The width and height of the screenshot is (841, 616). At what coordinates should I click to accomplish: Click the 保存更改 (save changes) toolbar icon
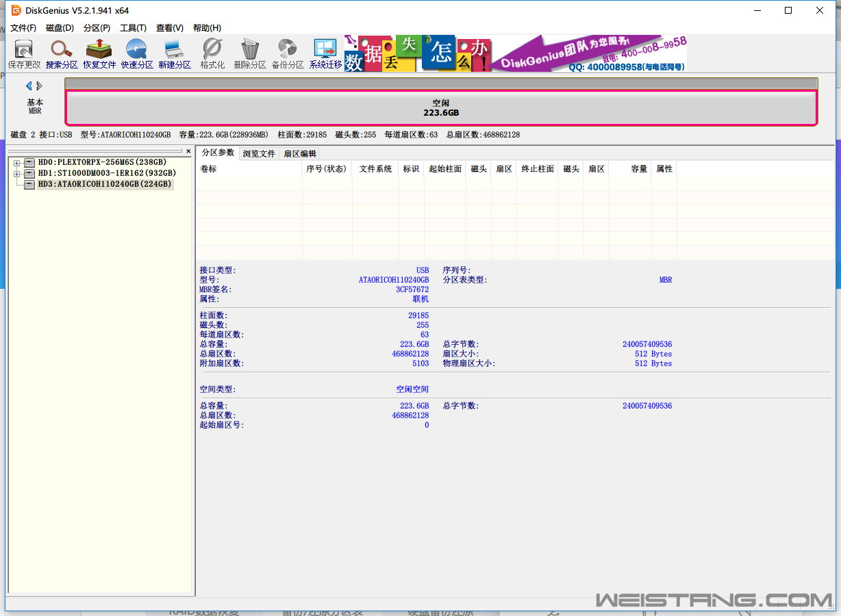pos(24,54)
